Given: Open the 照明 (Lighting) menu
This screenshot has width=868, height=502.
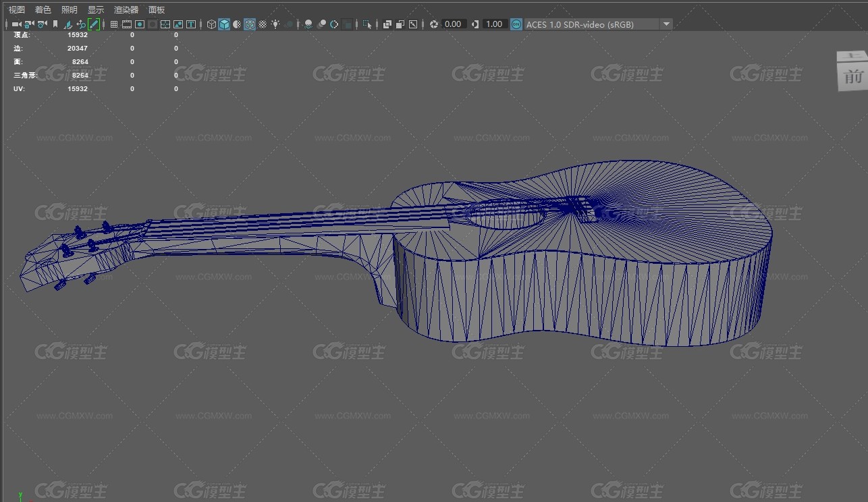Looking at the screenshot, I should pyautogui.click(x=69, y=9).
